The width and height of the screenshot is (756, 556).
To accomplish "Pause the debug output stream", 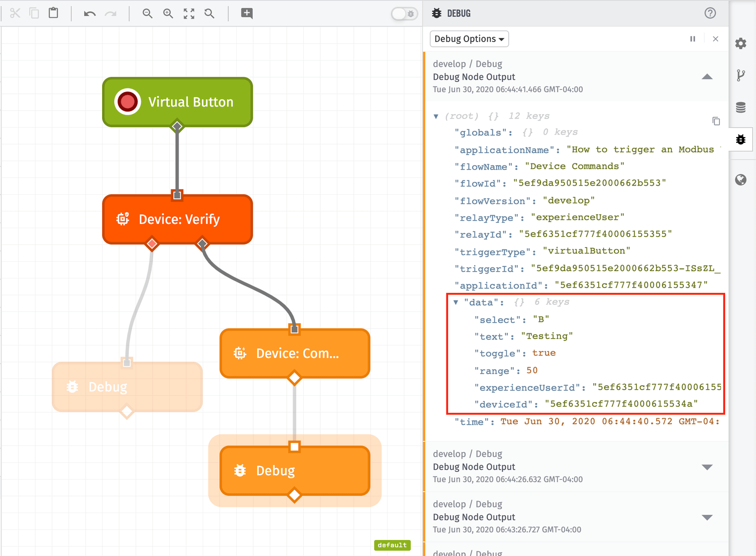I will click(x=693, y=39).
